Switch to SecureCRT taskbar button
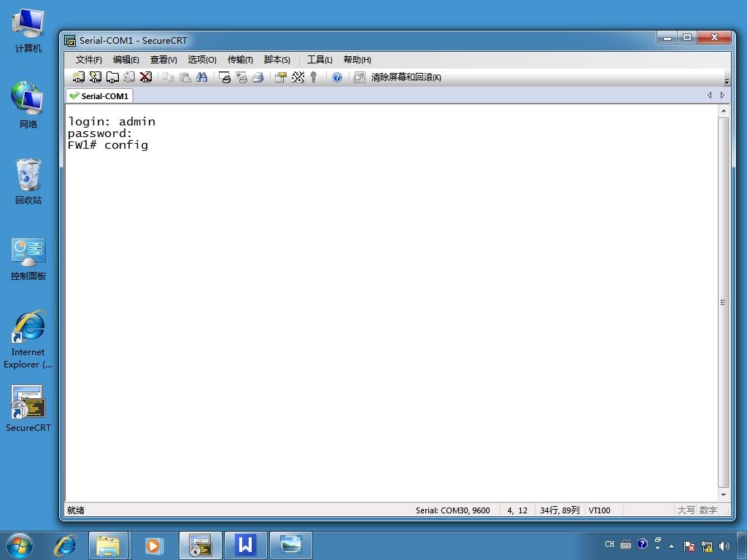The width and height of the screenshot is (747, 560). point(200,545)
